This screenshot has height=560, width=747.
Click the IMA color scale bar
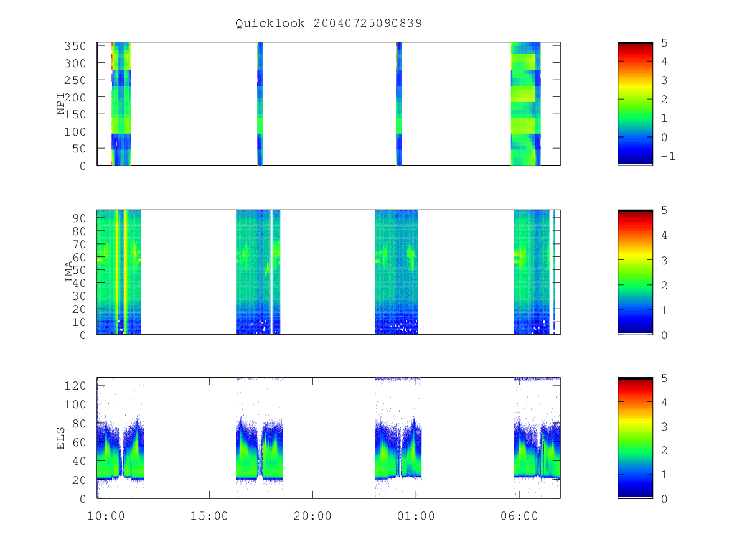pos(635,272)
